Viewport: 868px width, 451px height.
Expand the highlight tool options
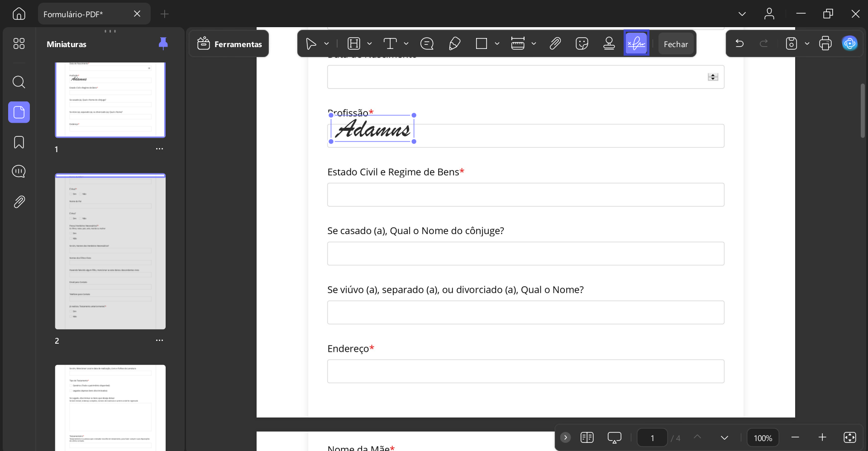click(x=370, y=44)
